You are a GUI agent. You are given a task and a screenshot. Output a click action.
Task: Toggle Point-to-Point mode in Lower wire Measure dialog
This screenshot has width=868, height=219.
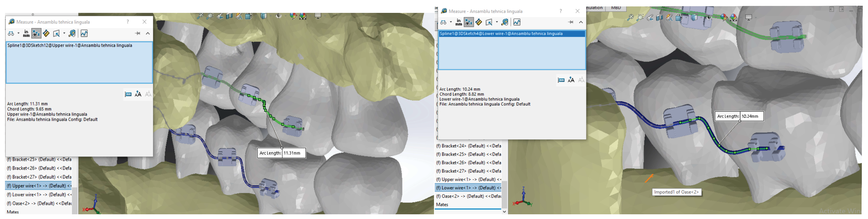point(479,22)
